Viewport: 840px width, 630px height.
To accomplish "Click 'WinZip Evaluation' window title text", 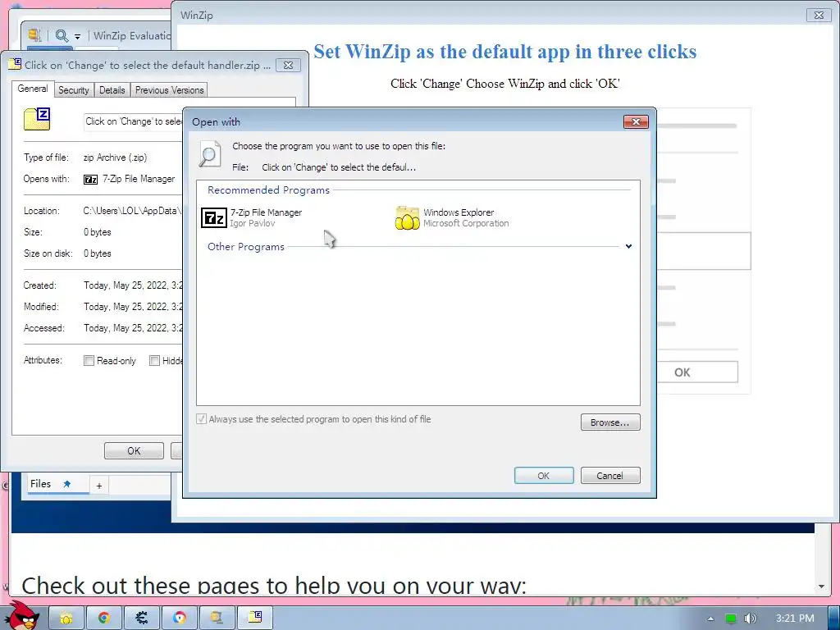I will coord(132,36).
